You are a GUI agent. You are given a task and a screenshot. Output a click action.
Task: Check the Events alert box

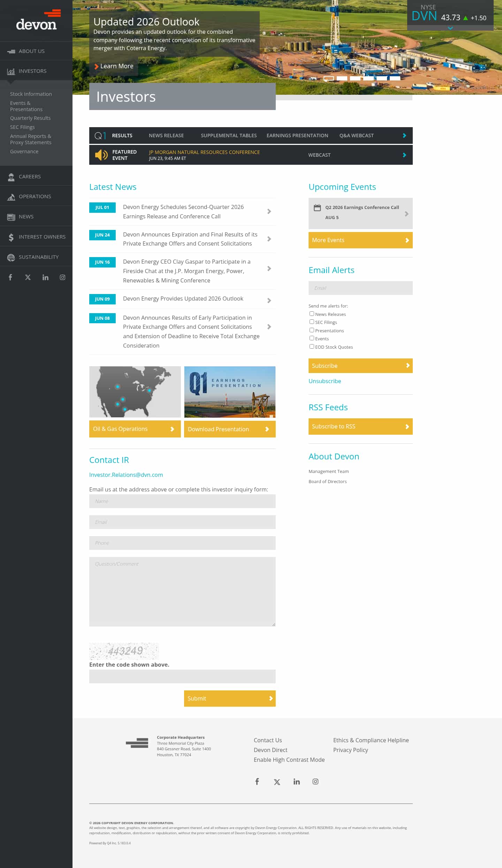pyautogui.click(x=312, y=338)
